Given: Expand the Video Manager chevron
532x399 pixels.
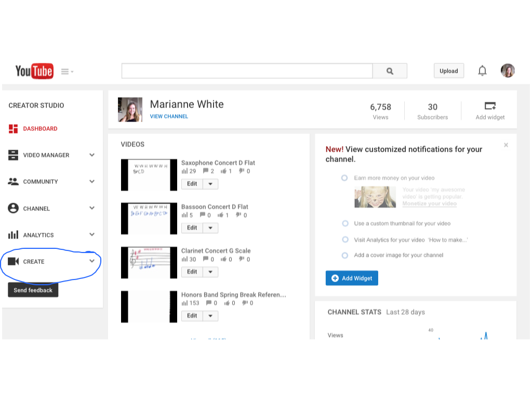Looking at the screenshot, I should [x=92, y=155].
